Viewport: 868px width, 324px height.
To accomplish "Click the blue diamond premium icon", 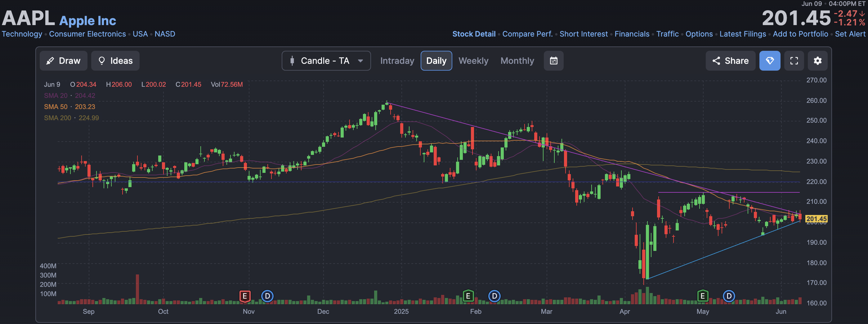I will [x=770, y=61].
